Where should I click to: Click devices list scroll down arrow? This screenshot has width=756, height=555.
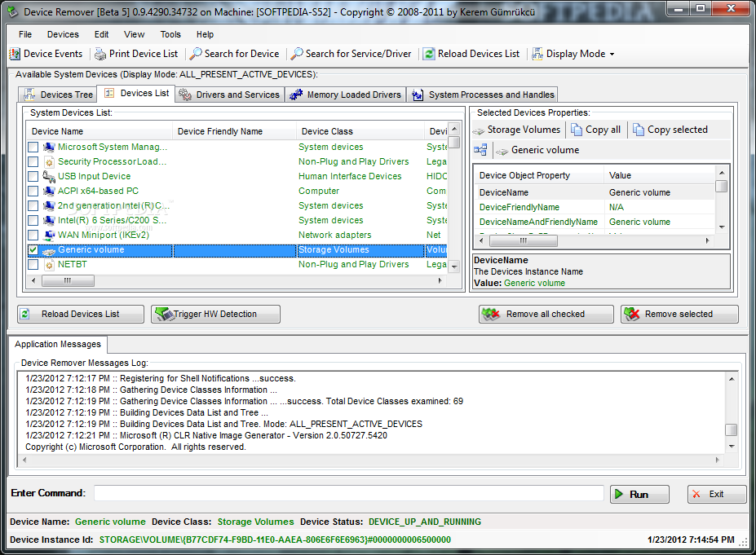[454, 266]
